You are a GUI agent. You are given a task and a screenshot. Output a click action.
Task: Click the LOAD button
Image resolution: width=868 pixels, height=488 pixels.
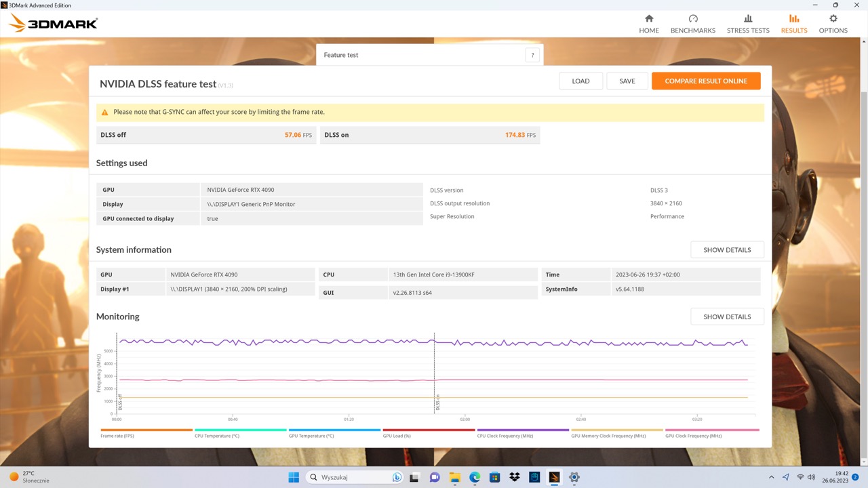tap(581, 81)
